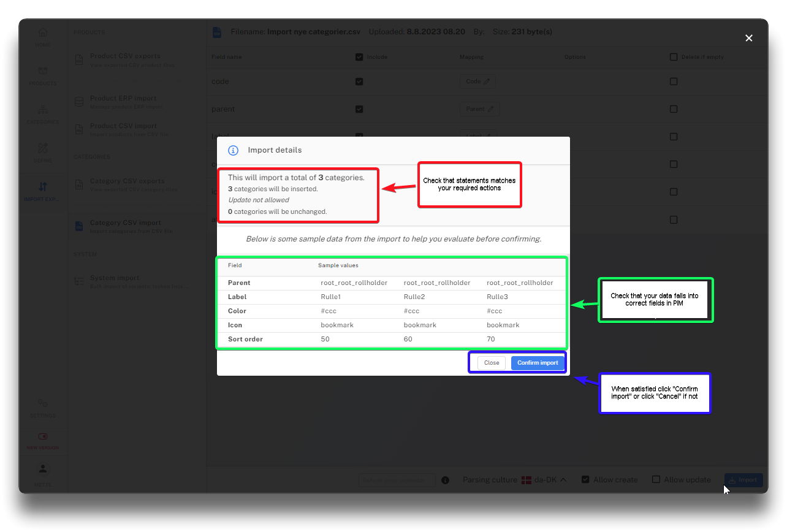The height and width of the screenshot is (532, 787).
Task: Click the info icon in Import details header
Action: point(233,150)
